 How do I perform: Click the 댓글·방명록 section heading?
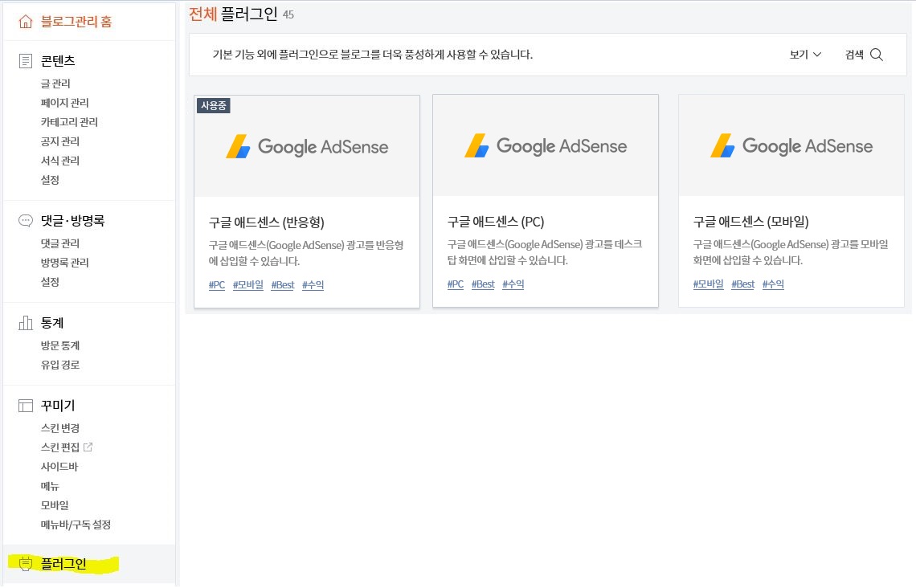tap(72, 221)
